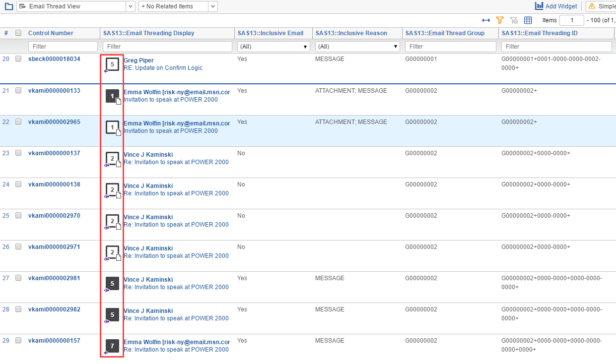Click the Add Widget chart icon
Image resolution: width=616 pixels, height=364 pixels.
click(539, 6)
